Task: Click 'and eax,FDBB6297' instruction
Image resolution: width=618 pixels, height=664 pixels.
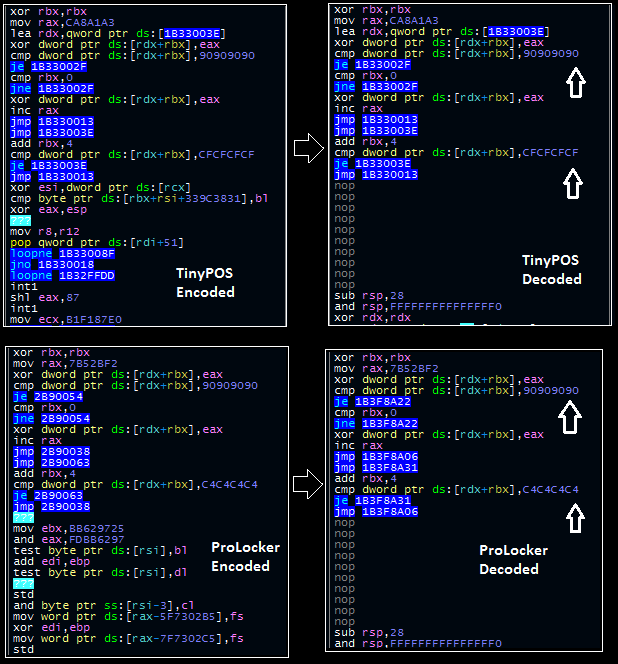Action: (x=69, y=540)
